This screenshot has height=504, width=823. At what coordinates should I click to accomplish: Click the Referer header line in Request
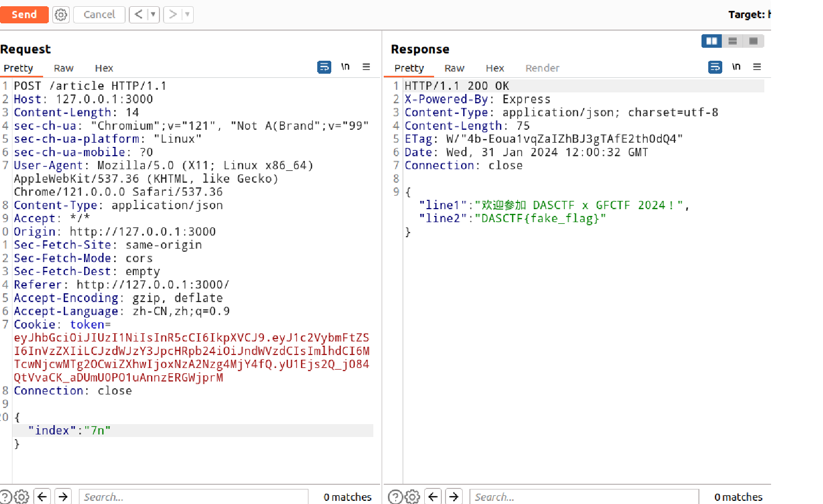pyautogui.click(x=122, y=284)
